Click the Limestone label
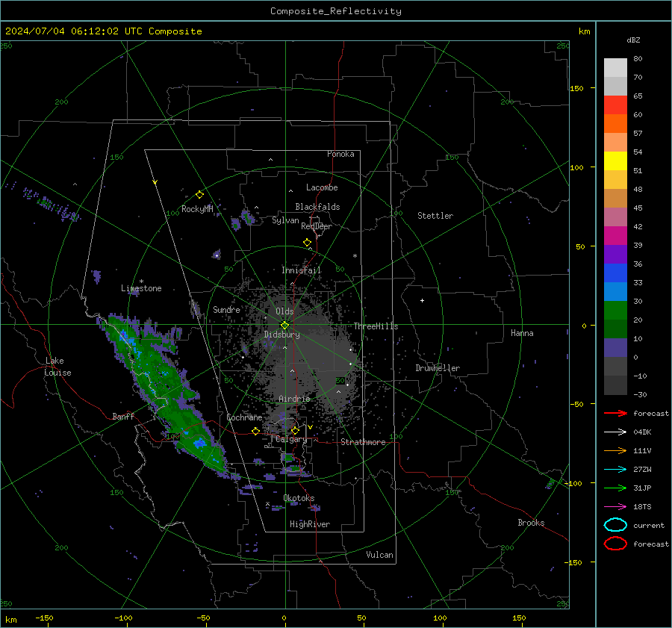This screenshot has width=672, height=628. 141,288
